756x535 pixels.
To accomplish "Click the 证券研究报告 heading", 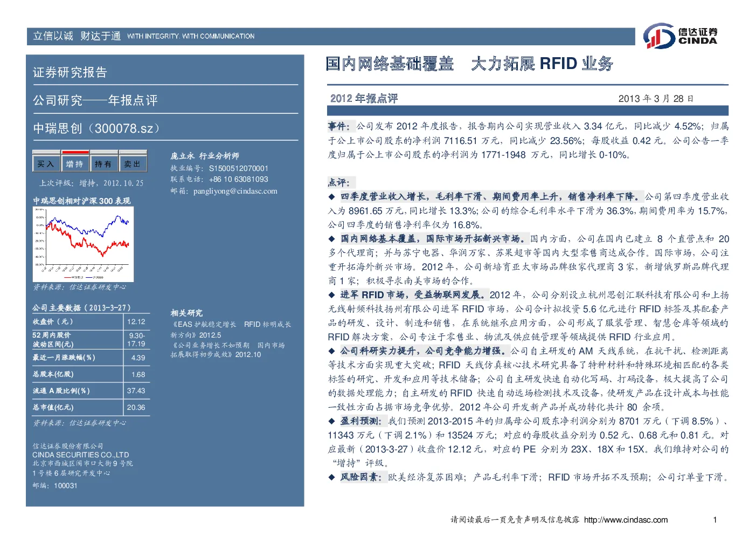I will click(70, 72).
